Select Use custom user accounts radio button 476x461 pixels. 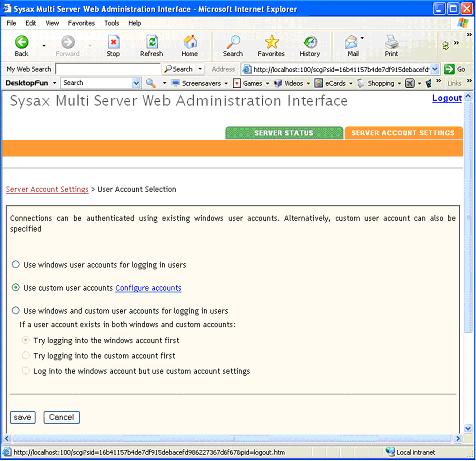coord(15,287)
